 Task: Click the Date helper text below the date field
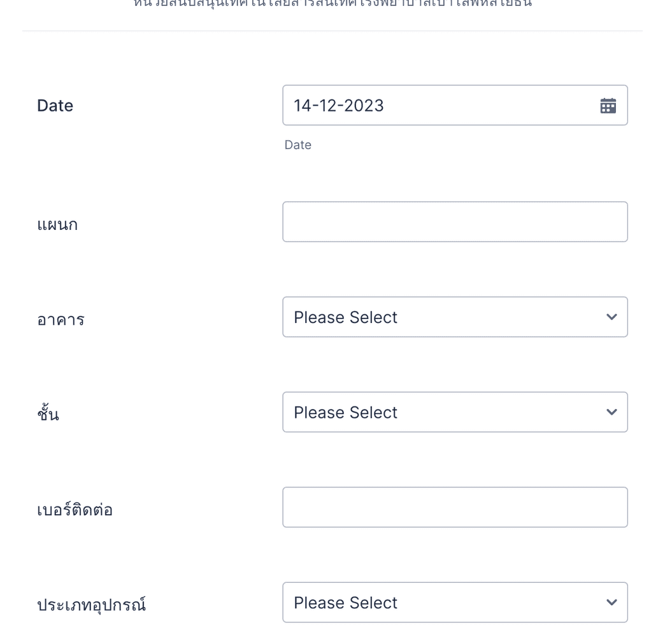point(297,145)
